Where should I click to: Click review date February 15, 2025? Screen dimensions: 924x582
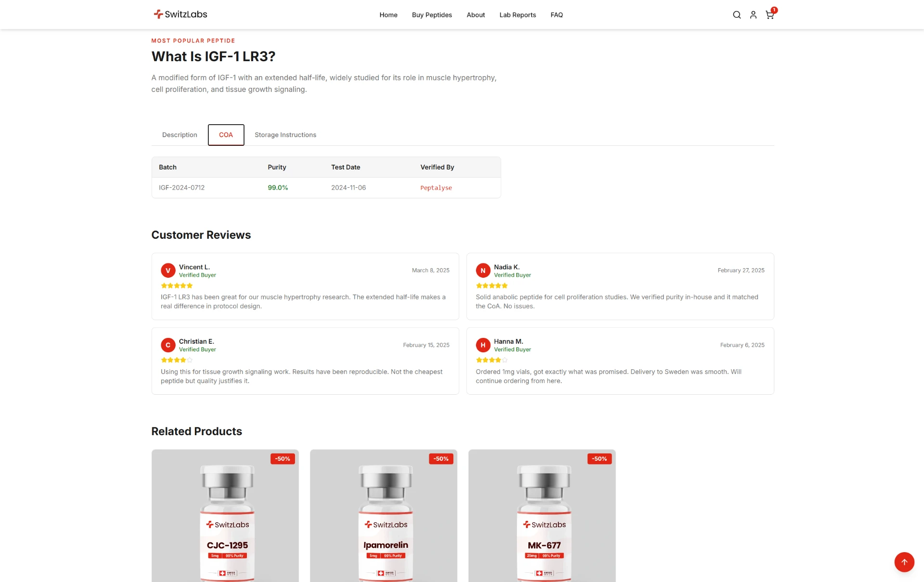(426, 345)
